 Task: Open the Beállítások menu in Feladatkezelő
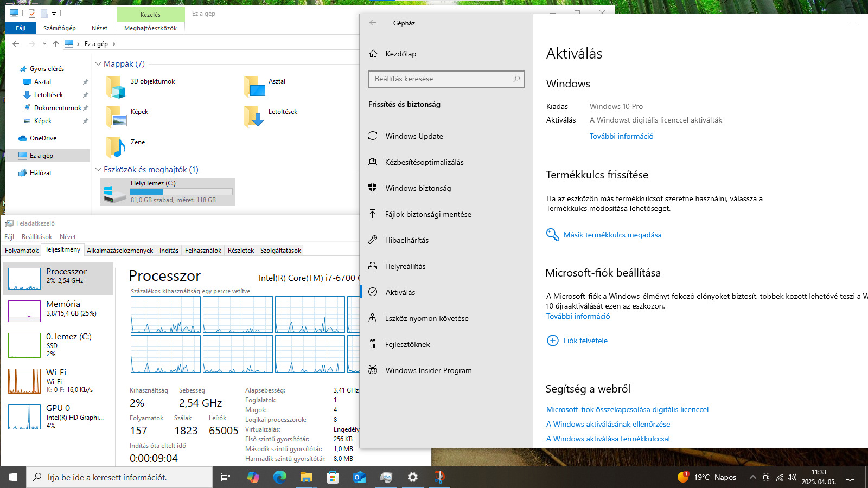(x=37, y=237)
